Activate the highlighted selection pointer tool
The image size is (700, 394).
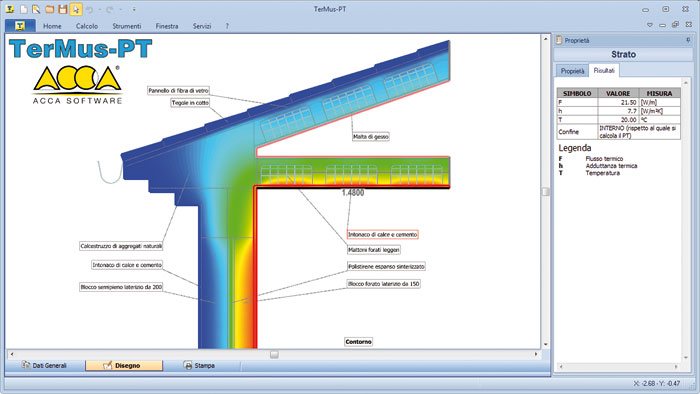(76, 9)
